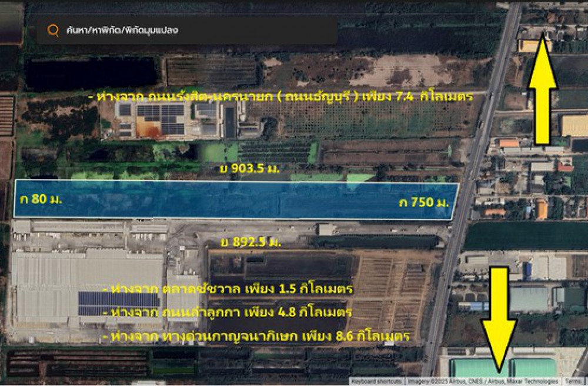Click the ก 750 ม. label
This screenshot has width=588, height=386.
pyautogui.click(x=423, y=202)
